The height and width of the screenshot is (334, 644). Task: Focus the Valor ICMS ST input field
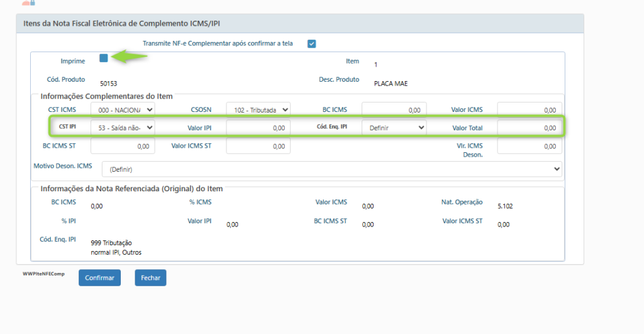point(258,146)
